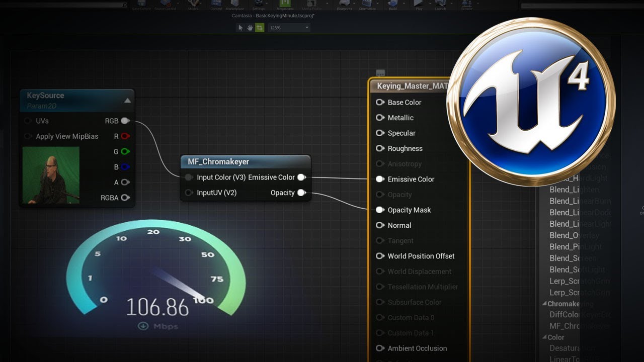Click MF_Chromakeyer's InputUV (V2) pin

point(189,193)
